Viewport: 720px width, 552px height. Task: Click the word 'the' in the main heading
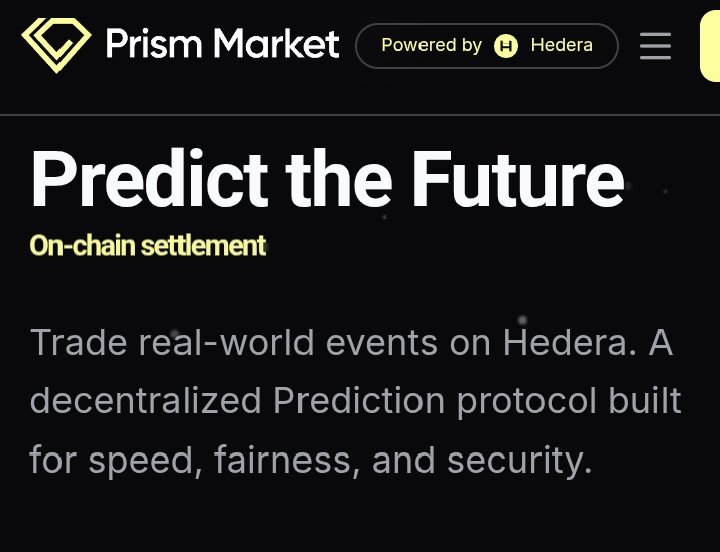pyautogui.click(x=340, y=180)
